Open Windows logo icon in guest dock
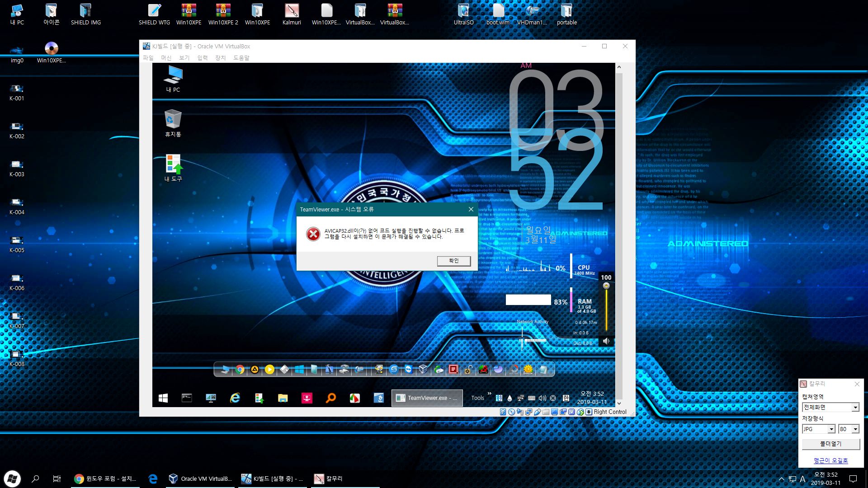868x488 pixels. (x=299, y=370)
